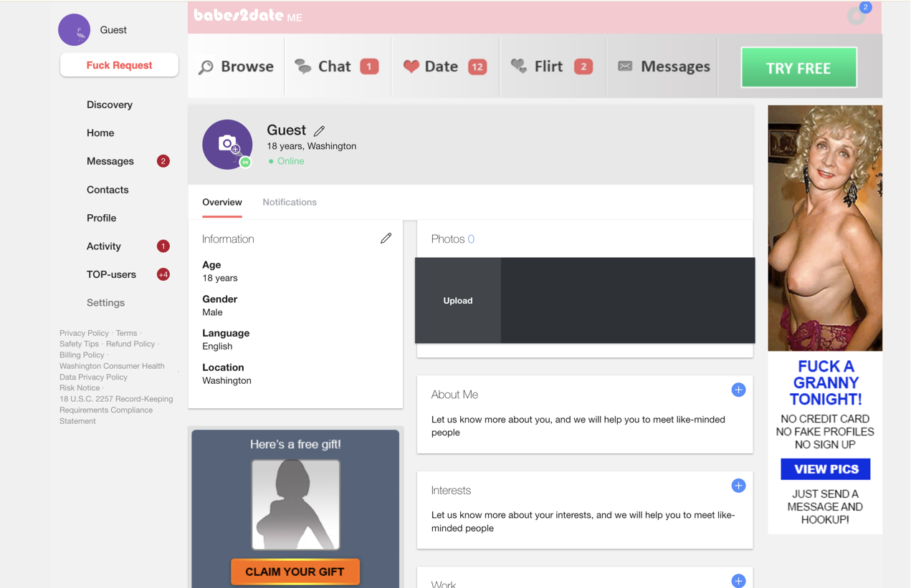Click the TRY FREE button
Viewport: 911px width, 588px height.
[798, 67]
